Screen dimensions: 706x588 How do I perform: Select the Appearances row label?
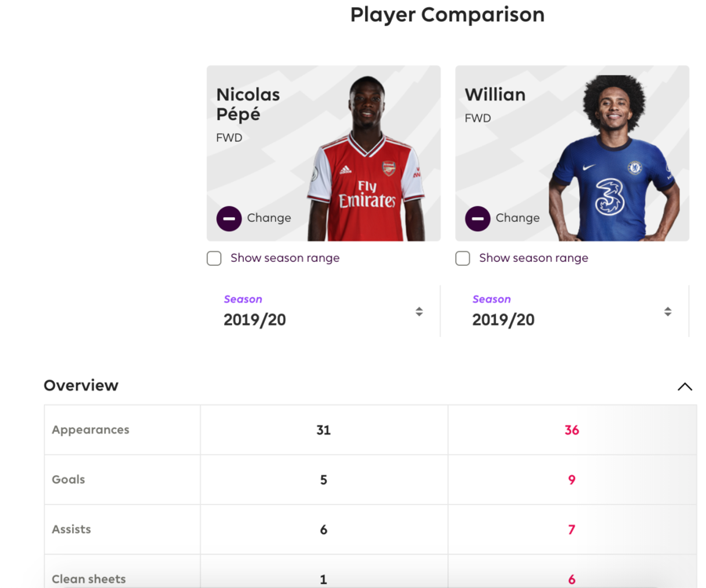click(x=90, y=430)
